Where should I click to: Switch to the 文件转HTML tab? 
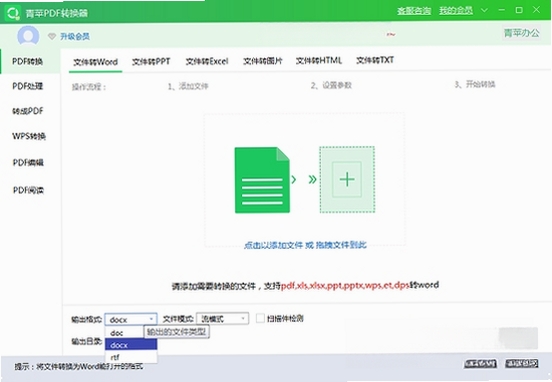[x=319, y=61]
